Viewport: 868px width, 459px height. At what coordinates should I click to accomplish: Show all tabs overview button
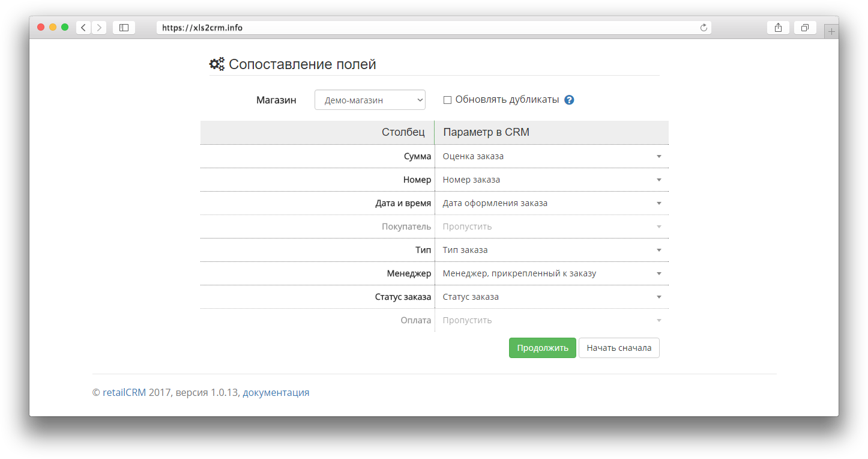pyautogui.click(x=805, y=28)
